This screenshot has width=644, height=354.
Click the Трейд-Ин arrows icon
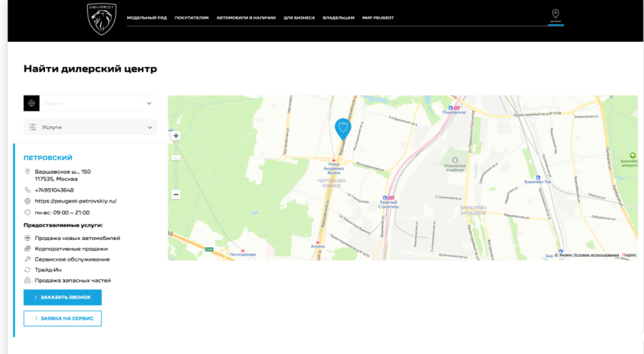28,270
